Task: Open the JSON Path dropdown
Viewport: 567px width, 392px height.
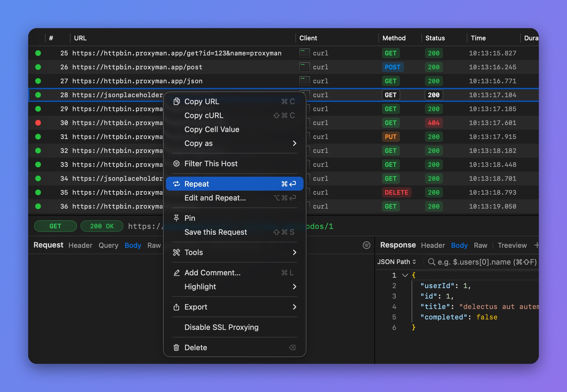Action: 396,262
